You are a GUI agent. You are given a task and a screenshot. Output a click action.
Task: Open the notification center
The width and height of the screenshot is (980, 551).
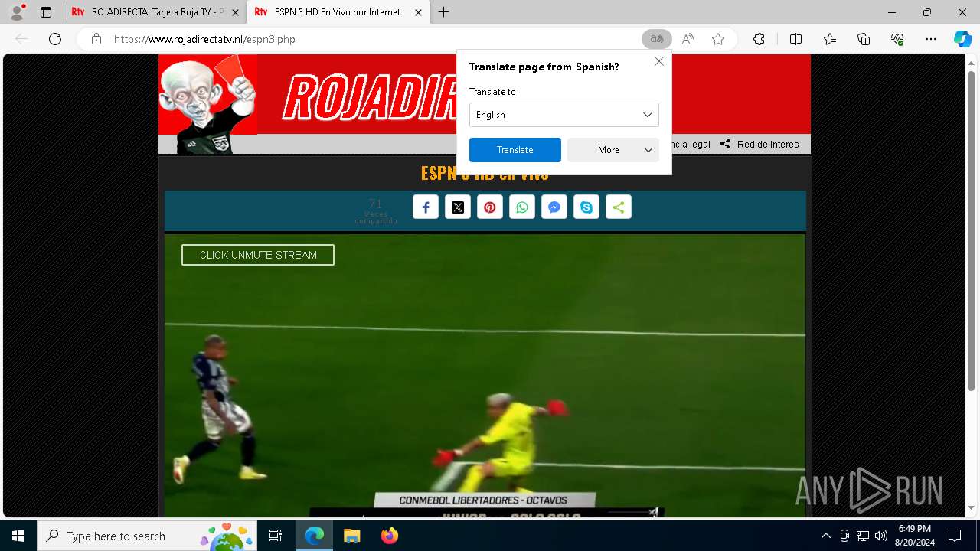(x=955, y=536)
